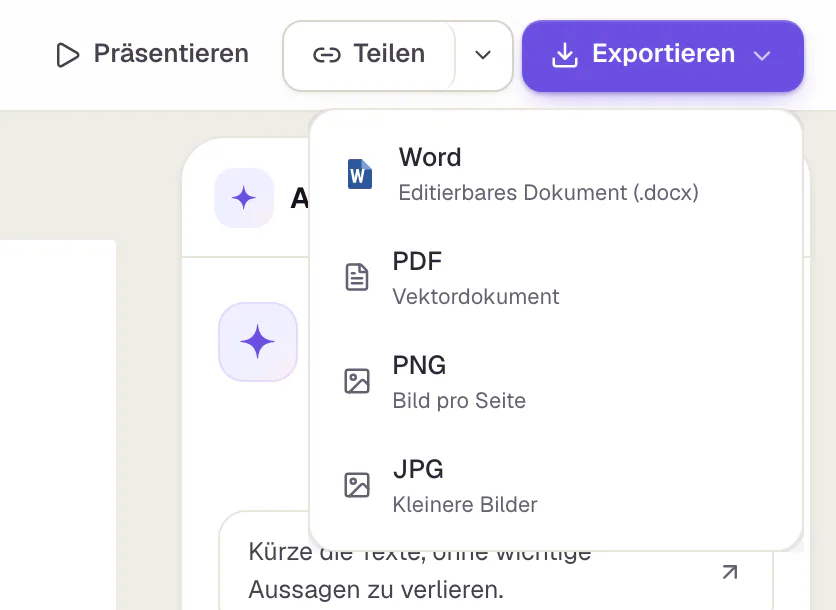Image resolution: width=836 pixels, height=610 pixels.
Task: Click the download icon in Exportieren
Action: pos(565,55)
